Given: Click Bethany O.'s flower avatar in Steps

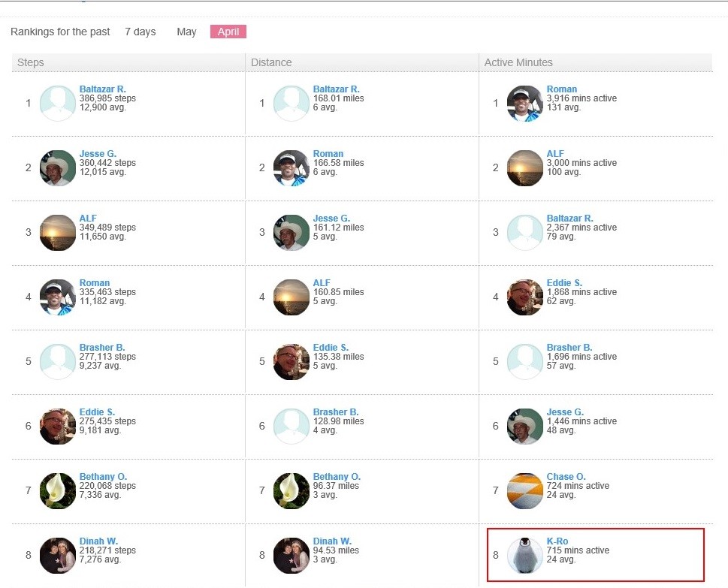Looking at the screenshot, I should pos(58,491).
